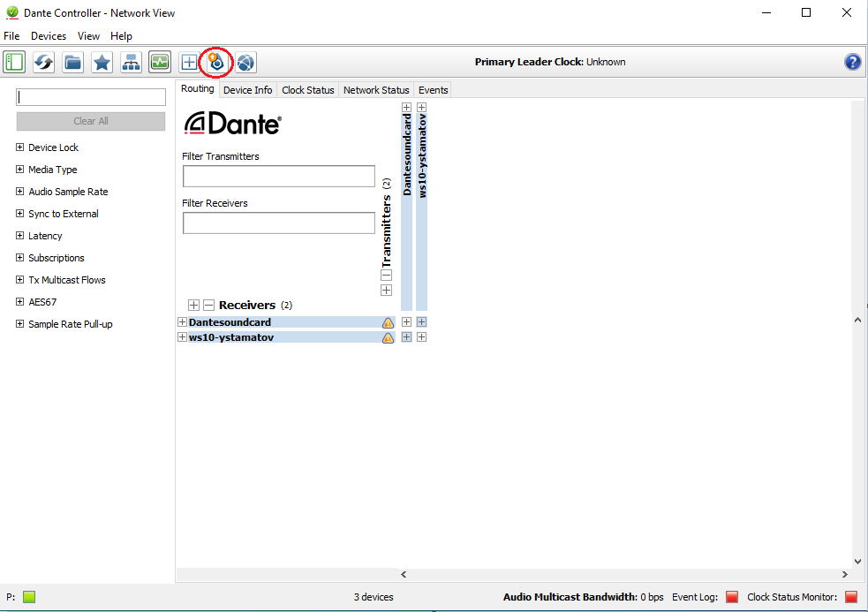Click the Domain Configuration toolbar icon
Image resolution: width=868 pixels, height=612 pixels.
216,62
